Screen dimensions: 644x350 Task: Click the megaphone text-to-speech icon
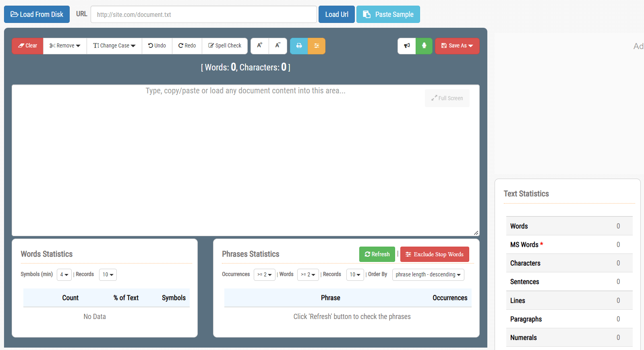coord(407,46)
